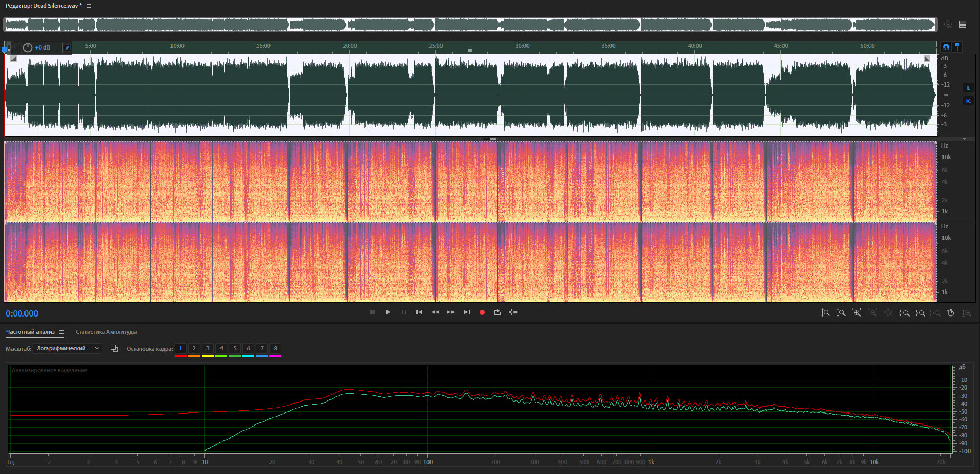Click freeze frame button 8

pyautogui.click(x=275, y=348)
